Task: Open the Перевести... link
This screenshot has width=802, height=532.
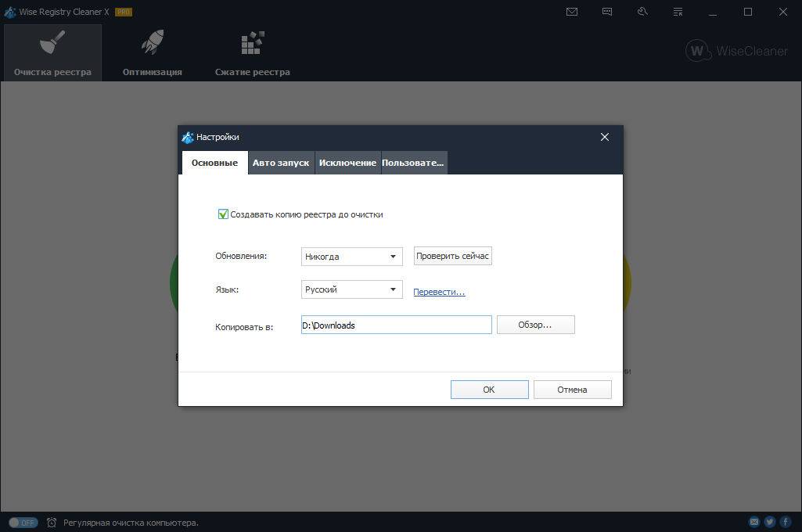Action: (439, 292)
